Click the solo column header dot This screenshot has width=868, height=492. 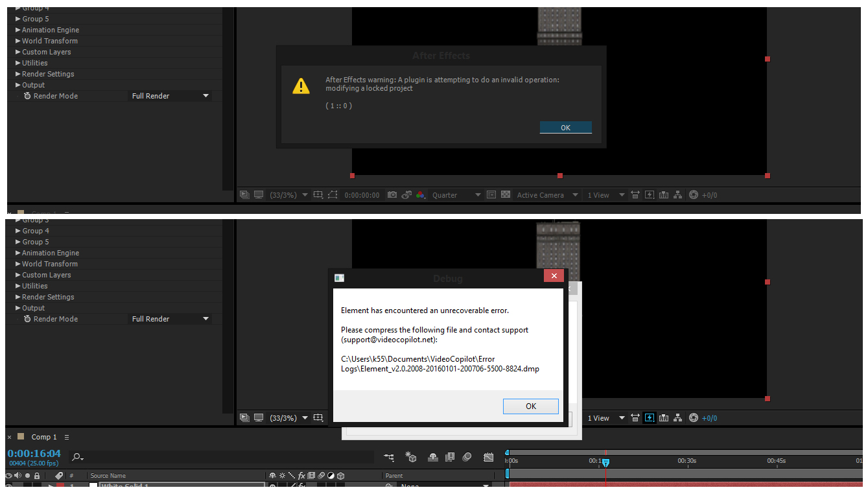27,476
